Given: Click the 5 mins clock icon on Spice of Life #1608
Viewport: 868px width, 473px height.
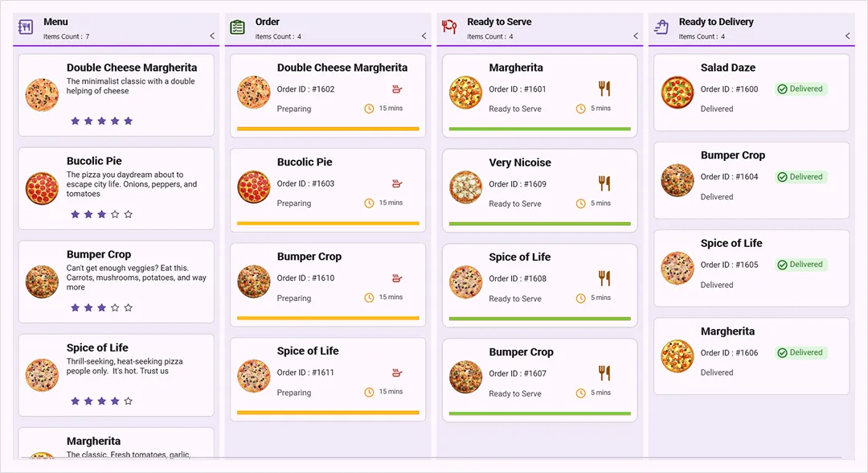Looking at the screenshot, I should [579, 298].
